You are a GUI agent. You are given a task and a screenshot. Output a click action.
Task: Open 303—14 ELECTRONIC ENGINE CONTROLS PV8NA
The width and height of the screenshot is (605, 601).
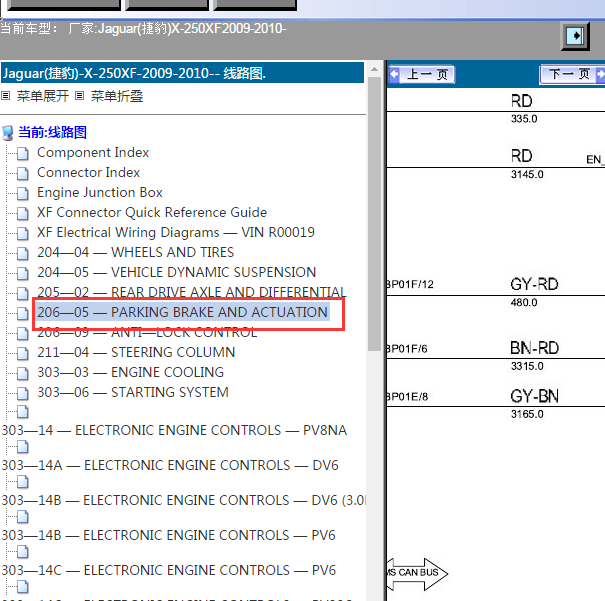(174, 430)
